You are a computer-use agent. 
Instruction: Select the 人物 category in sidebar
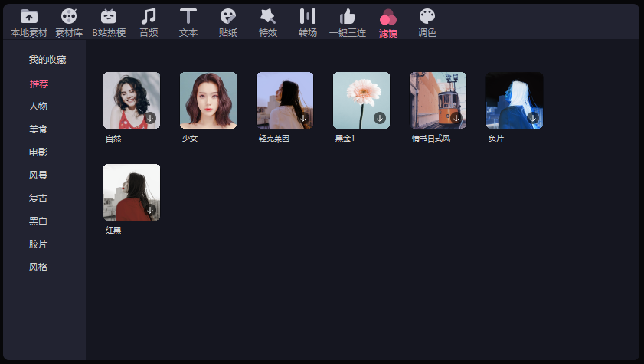[x=38, y=107]
